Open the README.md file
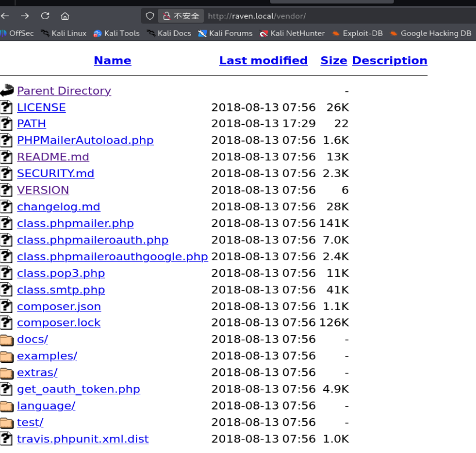The width and height of the screenshot is (476, 453). 53,157
